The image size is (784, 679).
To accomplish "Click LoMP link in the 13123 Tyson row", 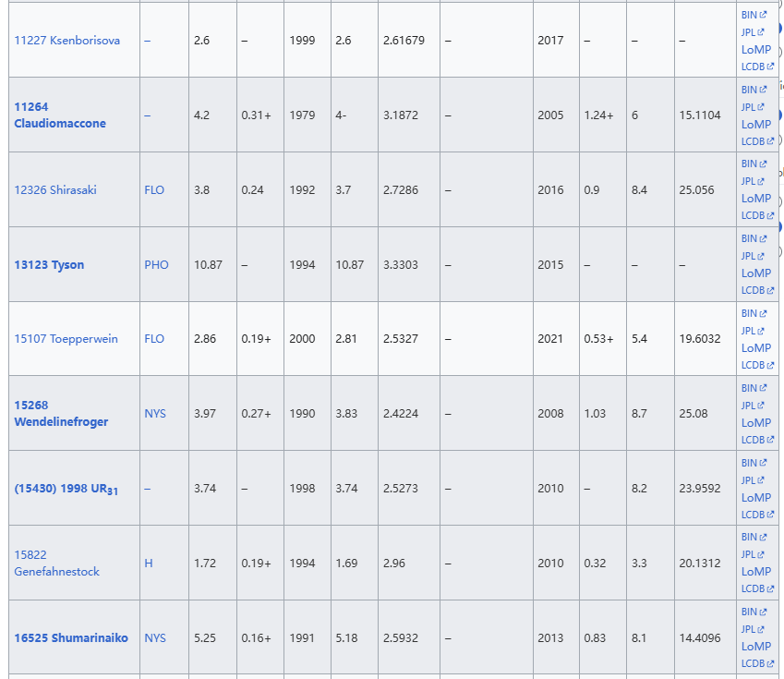I will click(x=755, y=273).
